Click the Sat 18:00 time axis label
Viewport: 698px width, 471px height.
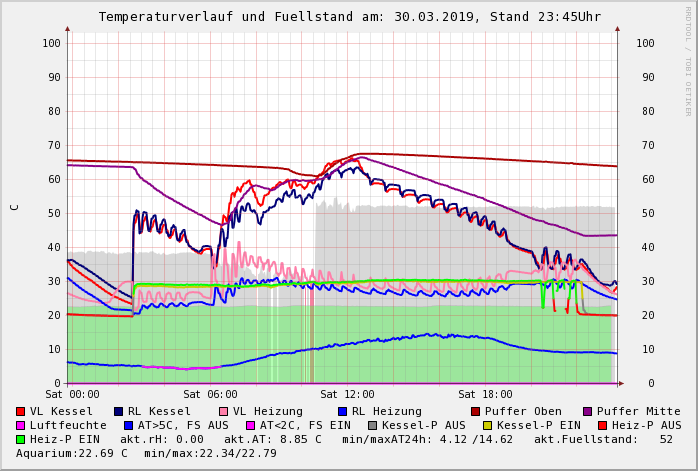(485, 394)
